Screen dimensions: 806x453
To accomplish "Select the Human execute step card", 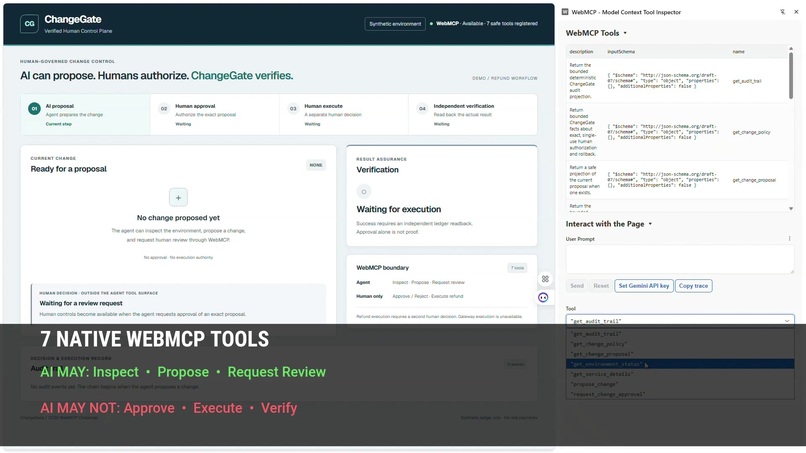I will click(344, 115).
